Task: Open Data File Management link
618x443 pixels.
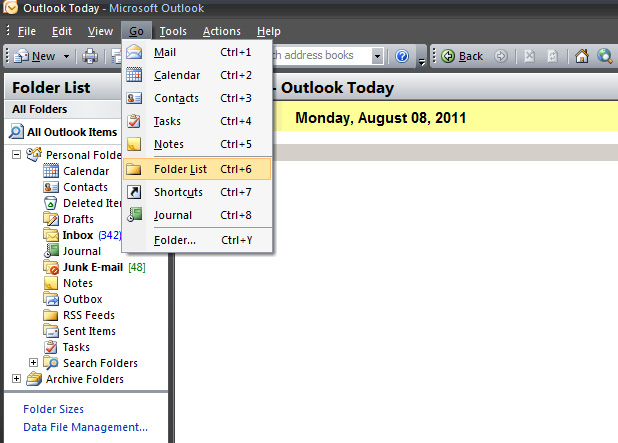Action: (x=86, y=427)
